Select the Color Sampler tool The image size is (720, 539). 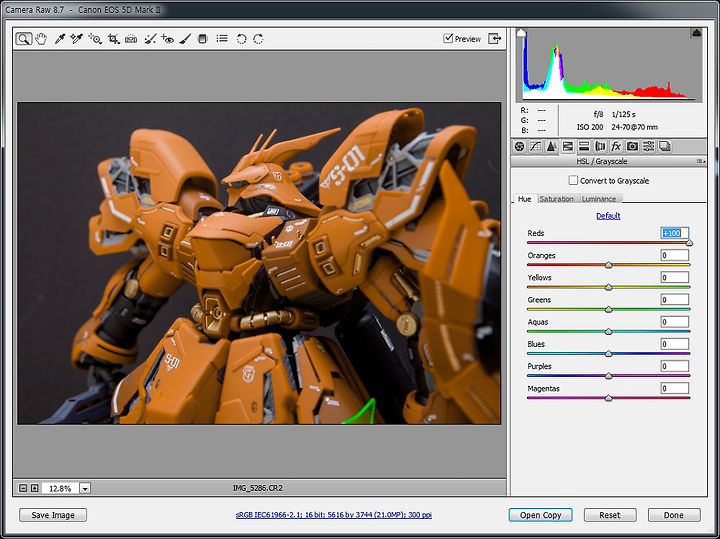[x=76, y=39]
